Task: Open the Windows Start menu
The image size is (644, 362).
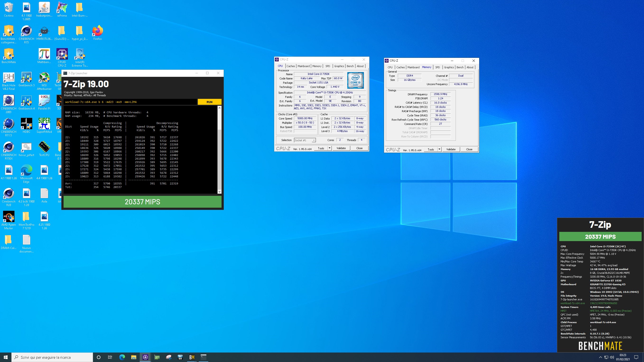Action: [6, 357]
